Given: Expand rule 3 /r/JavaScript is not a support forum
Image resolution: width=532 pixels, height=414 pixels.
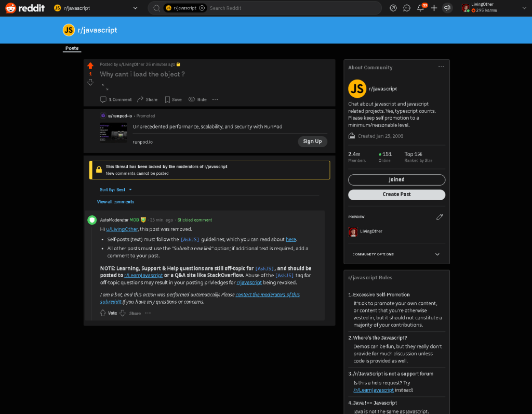Looking at the screenshot, I should coord(396,373).
